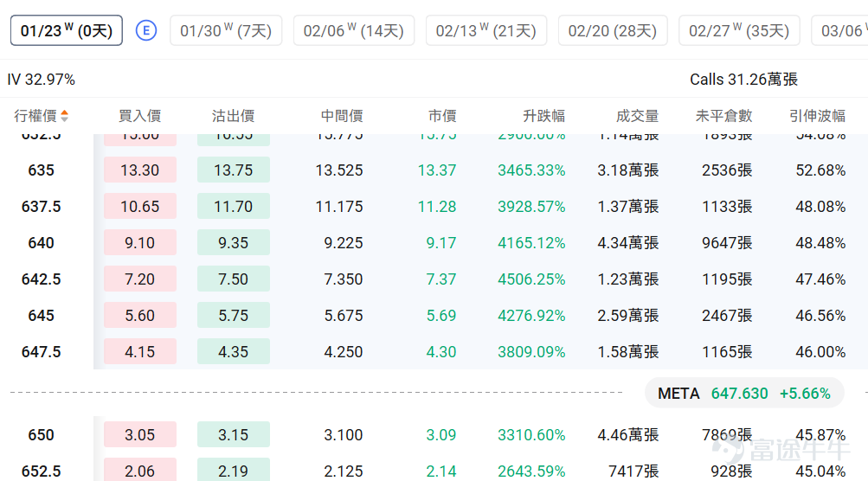This screenshot has width=868, height=481.
Task: Click ask price 5.75 for strike 645
Action: tap(234, 316)
